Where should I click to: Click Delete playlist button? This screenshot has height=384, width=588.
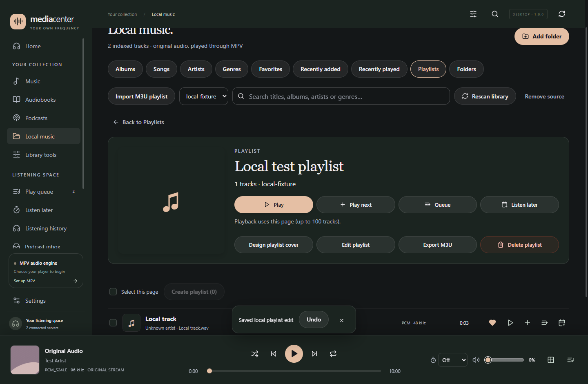519,245
